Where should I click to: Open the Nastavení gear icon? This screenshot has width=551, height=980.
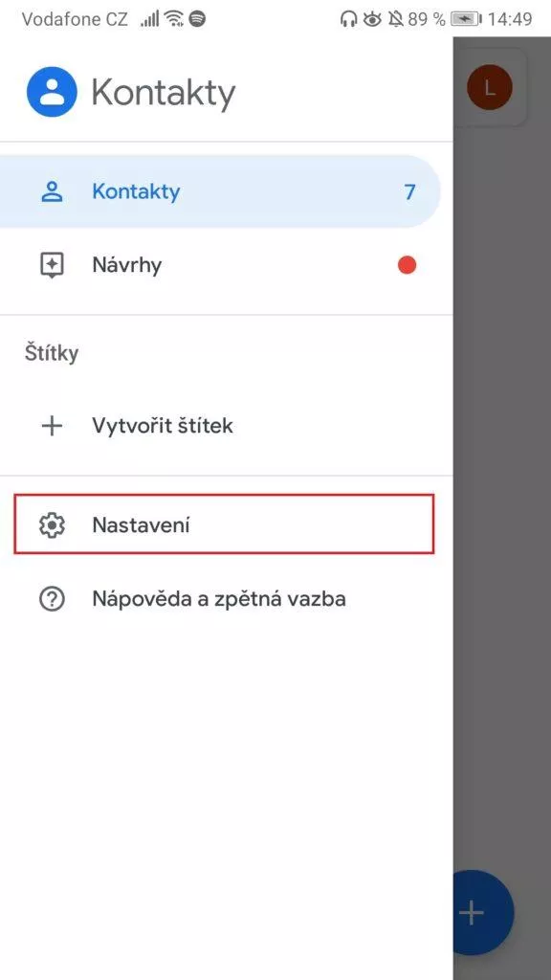(x=52, y=525)
